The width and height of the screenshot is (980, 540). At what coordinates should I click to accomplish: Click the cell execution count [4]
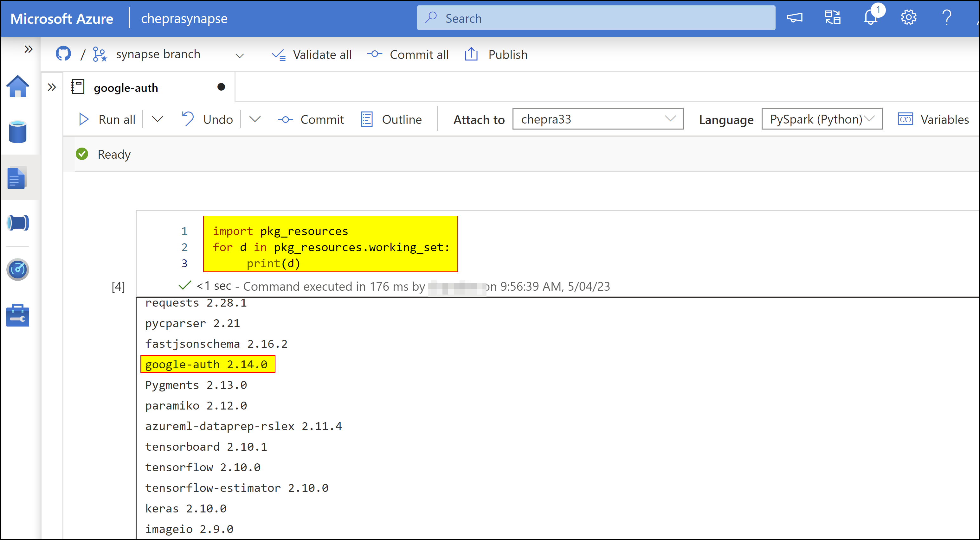[118, 286]
